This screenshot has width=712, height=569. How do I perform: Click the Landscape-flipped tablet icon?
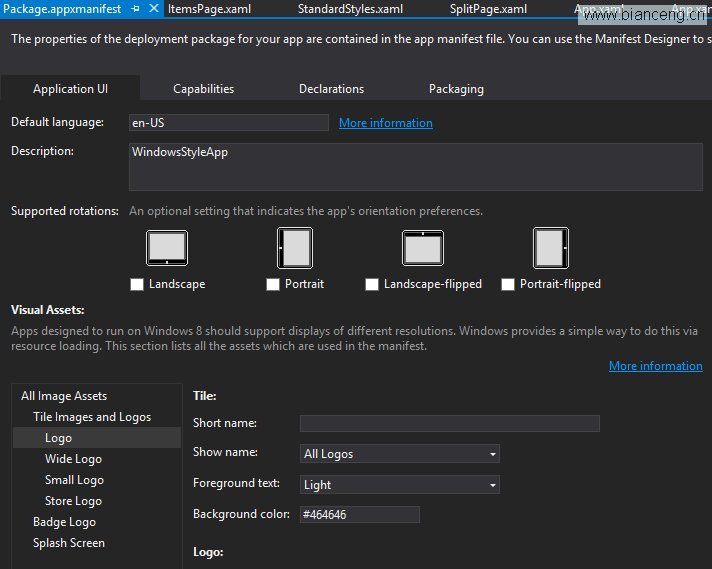click(423, 248)
